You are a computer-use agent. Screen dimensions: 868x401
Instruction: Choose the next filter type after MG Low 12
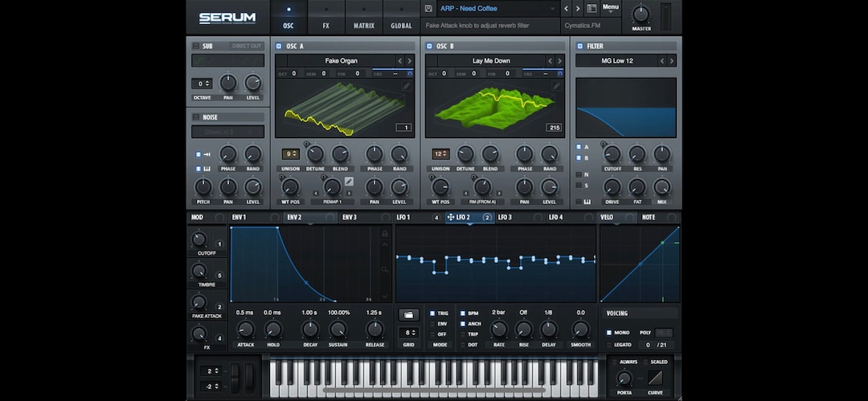point(672,61)
